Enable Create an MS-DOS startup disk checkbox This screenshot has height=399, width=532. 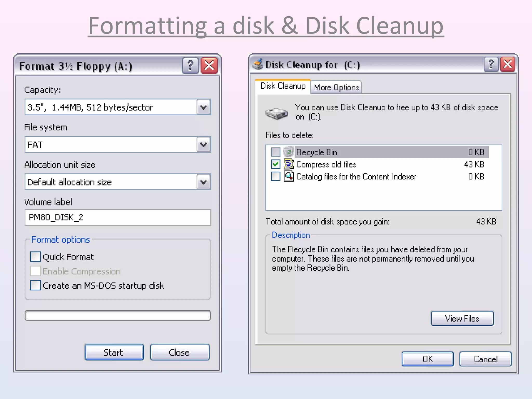pos(35,285)
